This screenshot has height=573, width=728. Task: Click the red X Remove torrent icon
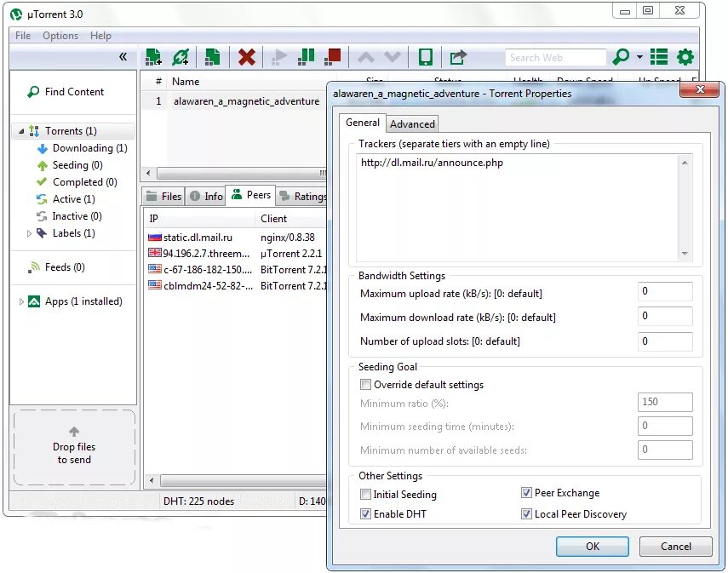pos(247,57)
